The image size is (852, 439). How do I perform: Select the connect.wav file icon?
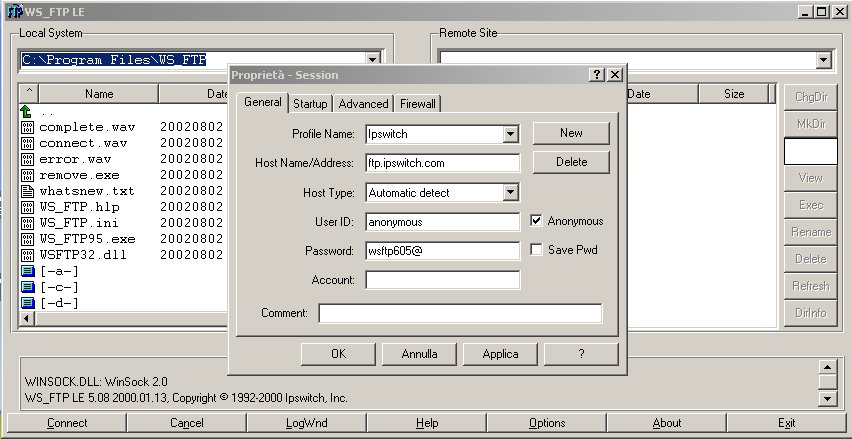click(x=27, y=143)
